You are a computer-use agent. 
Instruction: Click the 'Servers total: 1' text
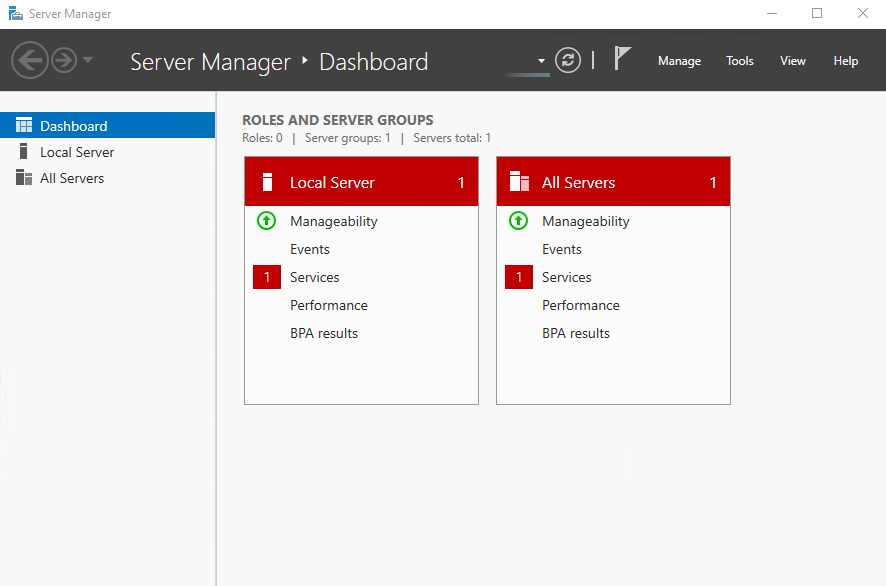(x=452, y=138)
